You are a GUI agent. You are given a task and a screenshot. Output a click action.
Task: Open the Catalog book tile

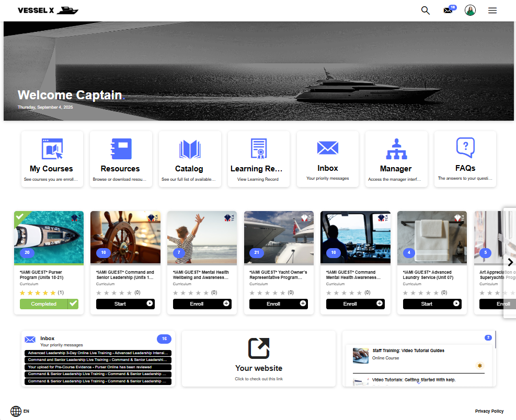pyautogui.click(x=189, y=159)
